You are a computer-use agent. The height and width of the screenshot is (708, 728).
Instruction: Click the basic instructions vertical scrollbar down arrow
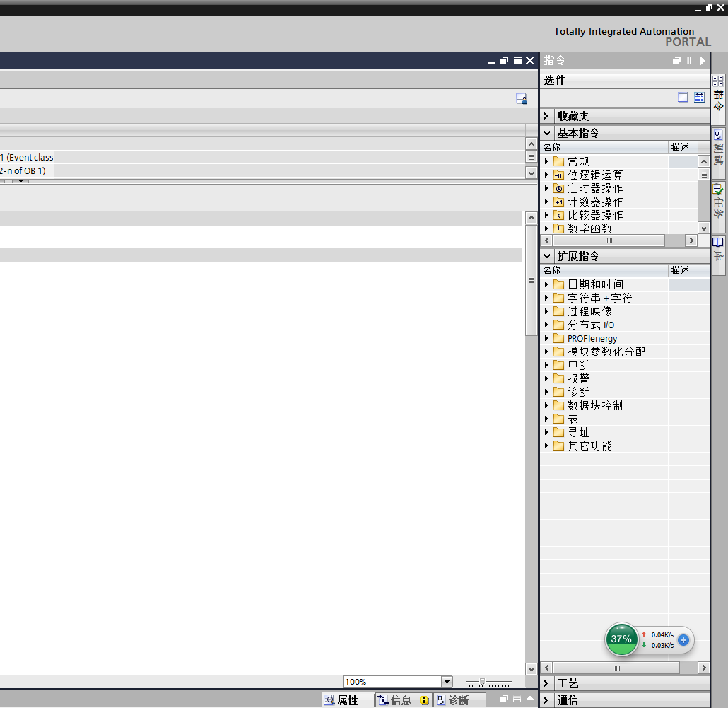click(704, 228)
